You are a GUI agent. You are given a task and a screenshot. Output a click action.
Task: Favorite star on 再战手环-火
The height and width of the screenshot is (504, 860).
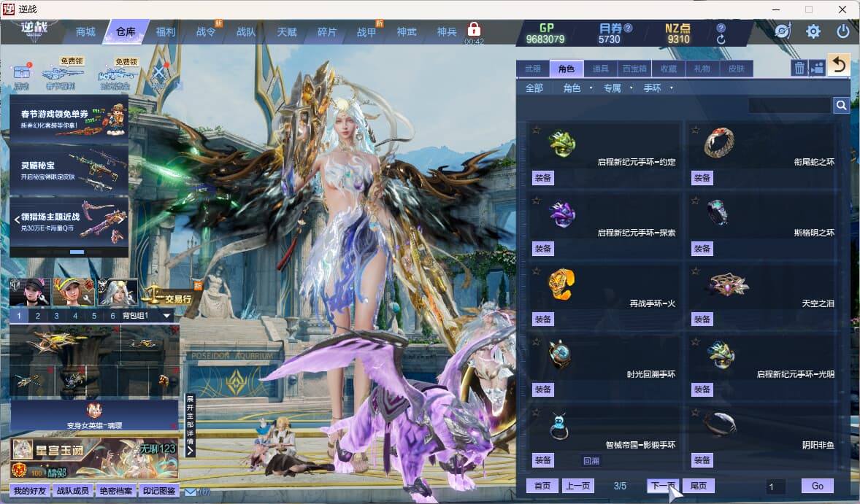click(x=537, y=271)
